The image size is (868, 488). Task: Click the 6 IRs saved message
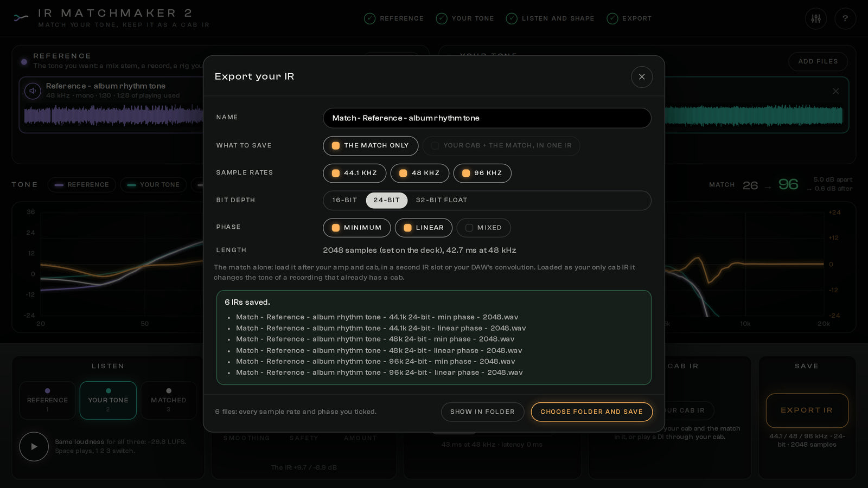[x=247, y=303]
